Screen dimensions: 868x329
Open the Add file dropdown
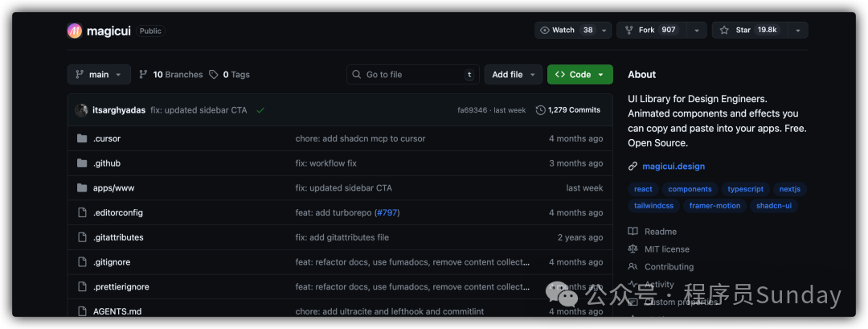pyautogui.click(x=513, y=75)
